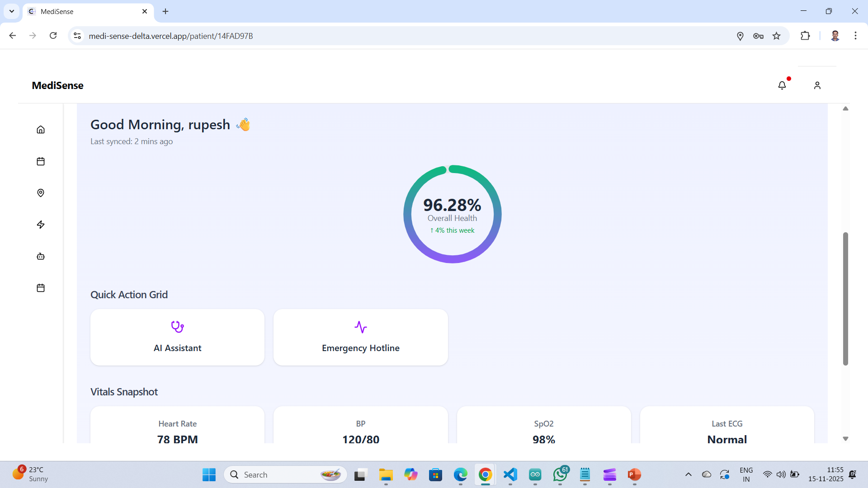This screenshot has height=488, width=868.
Task: Open Chrome's three-dot menu
Action: (x=855, y=36)
